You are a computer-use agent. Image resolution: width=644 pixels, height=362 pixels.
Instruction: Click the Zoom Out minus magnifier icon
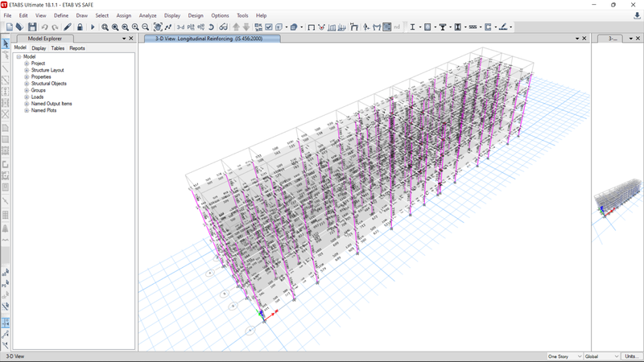146,27
